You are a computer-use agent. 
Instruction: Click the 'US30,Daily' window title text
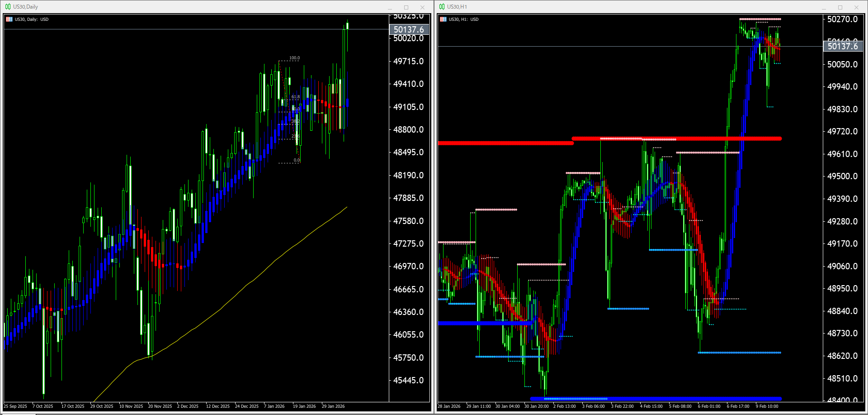(x=26, y=7)
